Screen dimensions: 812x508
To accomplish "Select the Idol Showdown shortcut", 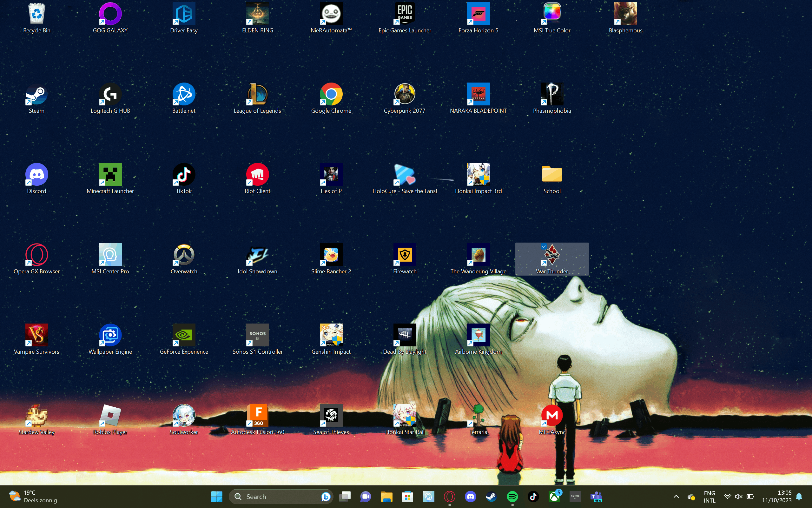I will [257, 259].
